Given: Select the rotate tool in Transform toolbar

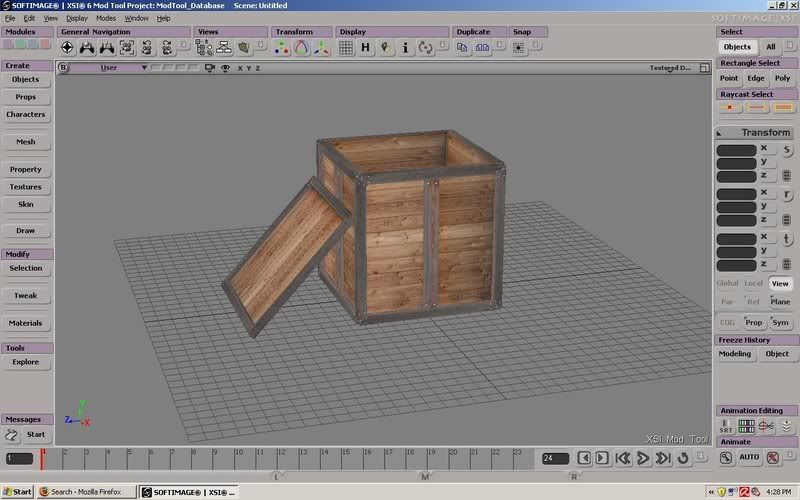Looking at the screenshot, I should click(302, 48).
